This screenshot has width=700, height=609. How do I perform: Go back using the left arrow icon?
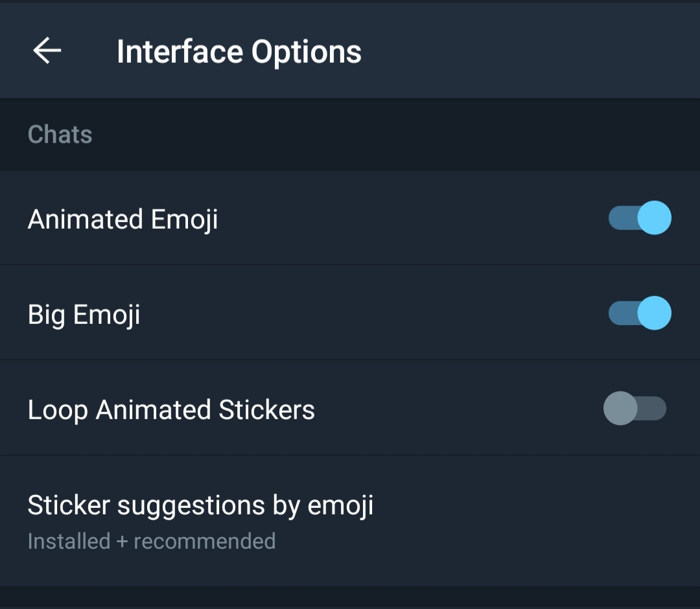click(47, 51)
